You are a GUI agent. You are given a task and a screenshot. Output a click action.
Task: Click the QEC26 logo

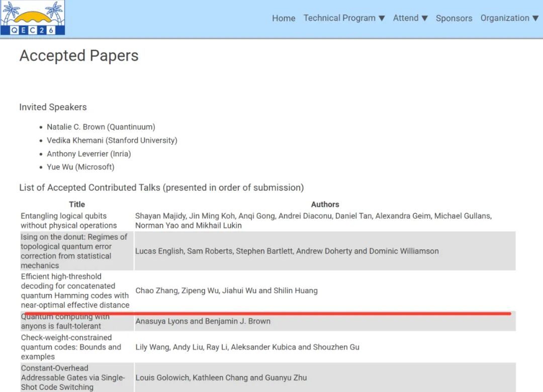[x=33, y=18]
